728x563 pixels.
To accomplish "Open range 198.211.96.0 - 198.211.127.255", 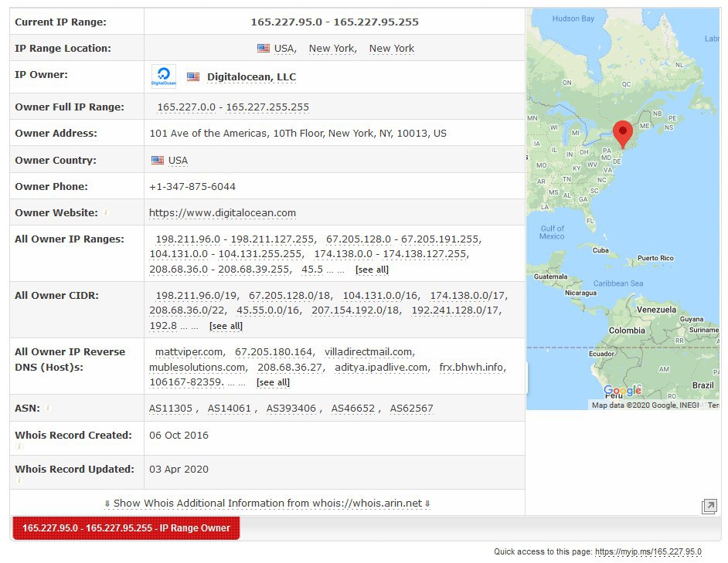I will tap(236, 239).
